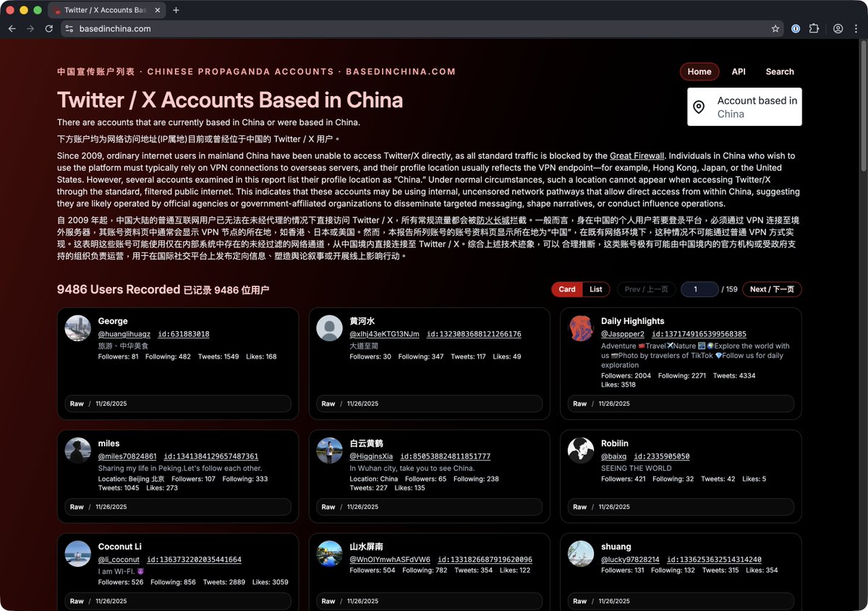Click Raw on George's card

point(77,403)
